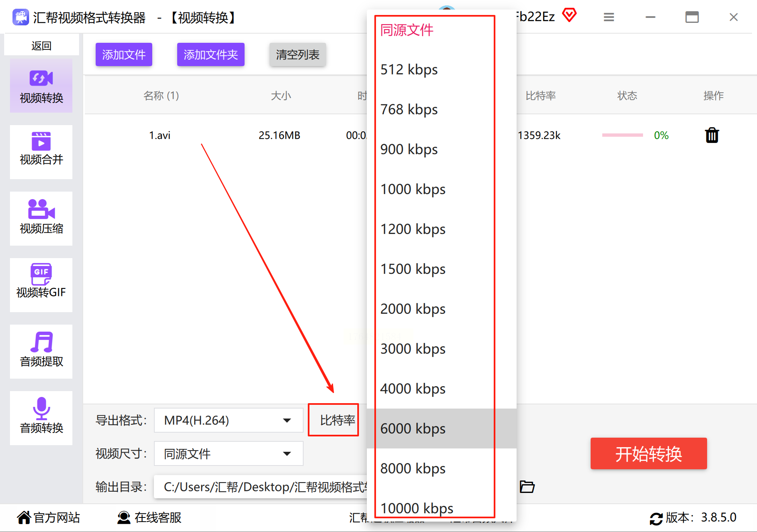
Task: Open the 音频提取 audio extract tool
Action: pos(41,352)
